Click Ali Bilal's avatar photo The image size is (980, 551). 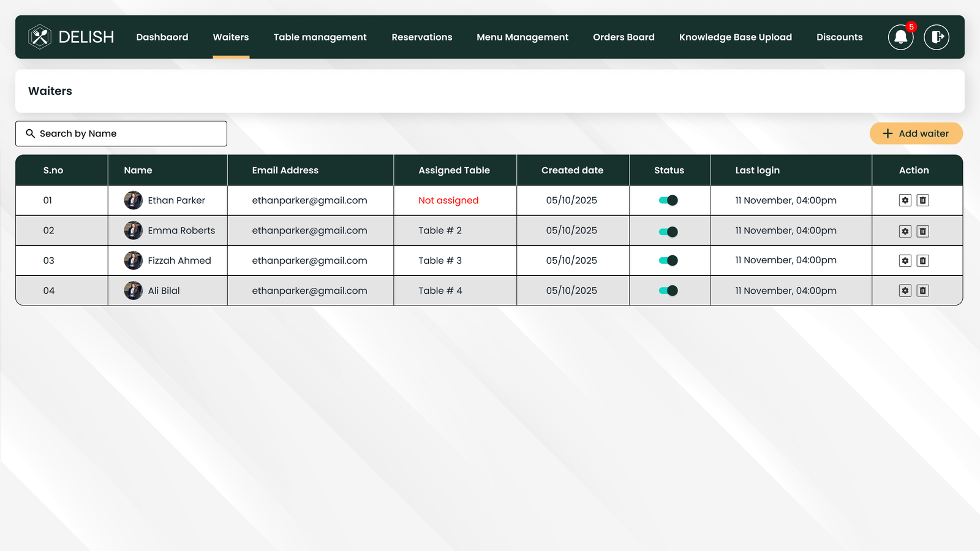134,290
